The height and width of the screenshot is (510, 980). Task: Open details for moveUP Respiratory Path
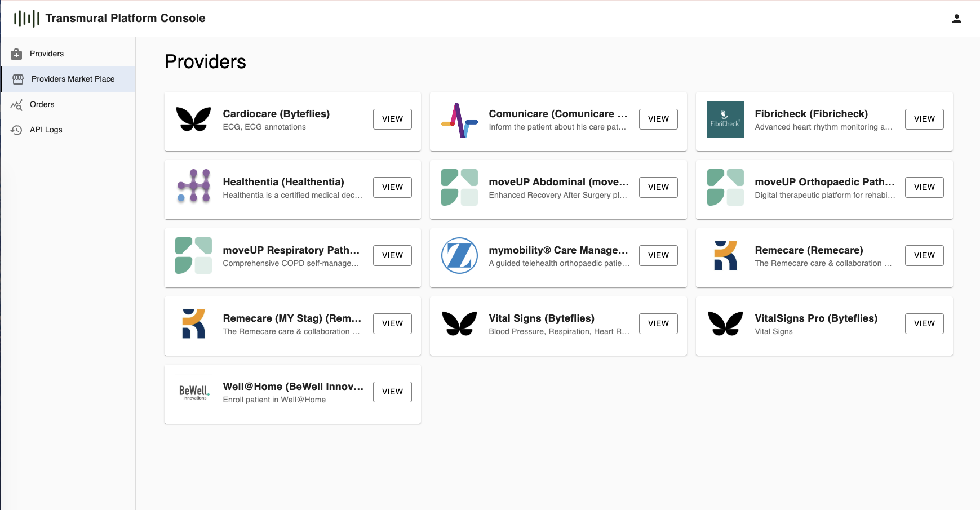click(x=392, y=255)
